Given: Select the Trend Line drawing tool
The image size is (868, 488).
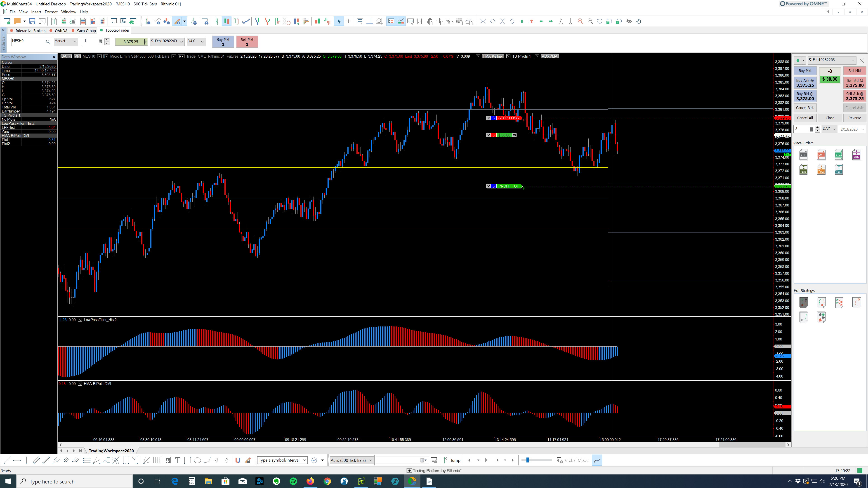Looking at the screenshot, I should (7, 460).
